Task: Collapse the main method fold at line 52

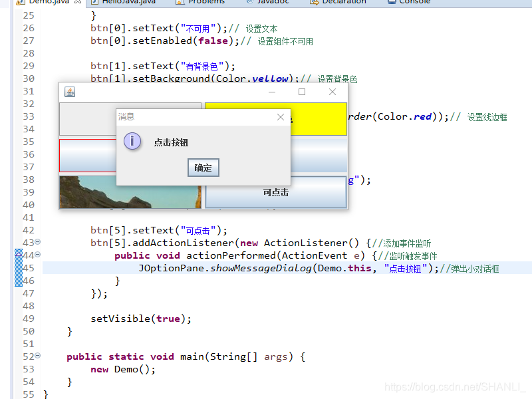Action: [x=38, y=356]
